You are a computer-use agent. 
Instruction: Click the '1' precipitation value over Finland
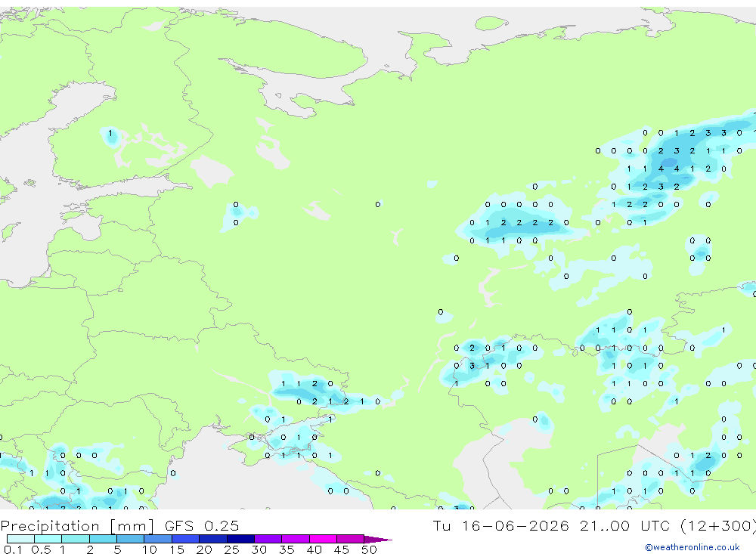pyautogui.click(x=110, y=133)
